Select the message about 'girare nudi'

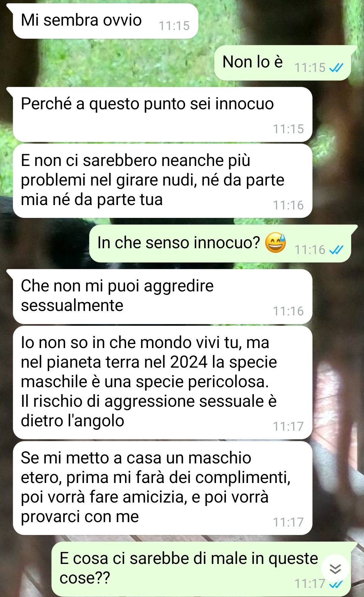(162, 181)
